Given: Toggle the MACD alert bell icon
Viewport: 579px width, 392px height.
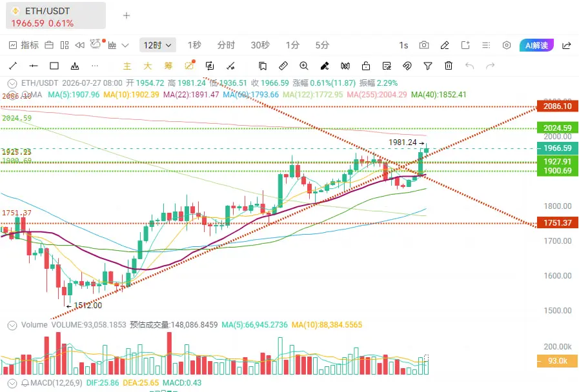Looking at the screenshot, I should coord(25,383).
